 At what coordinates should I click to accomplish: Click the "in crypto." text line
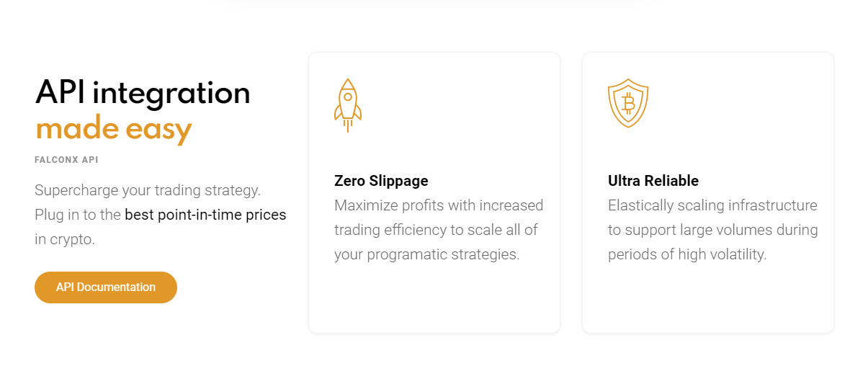click(x=65, y=239)
